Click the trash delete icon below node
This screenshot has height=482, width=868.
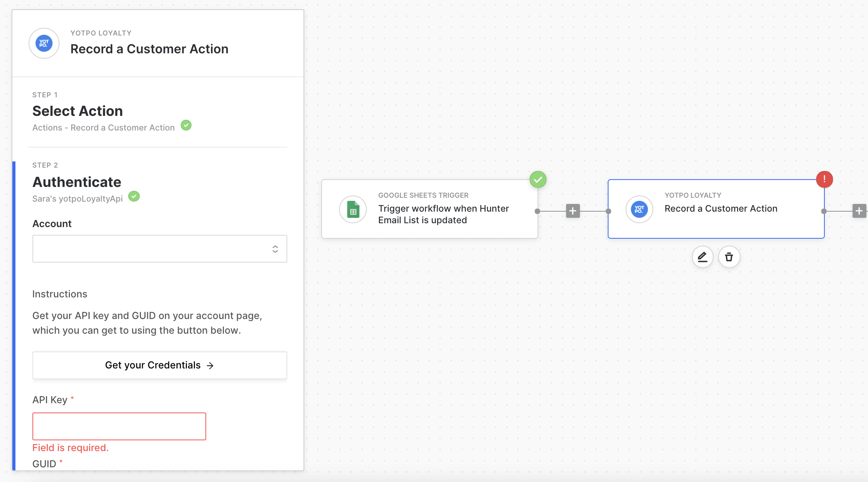pyautogui.click(x=729, y=257)
